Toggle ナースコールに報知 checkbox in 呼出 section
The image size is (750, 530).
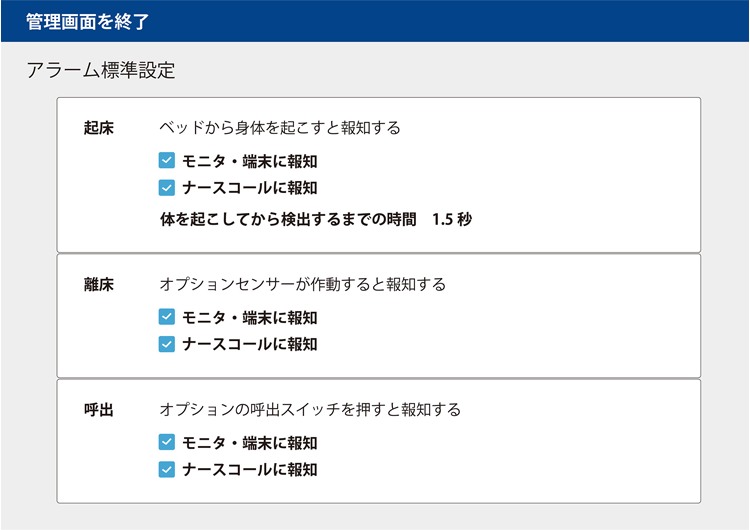[x=167, y=469]
